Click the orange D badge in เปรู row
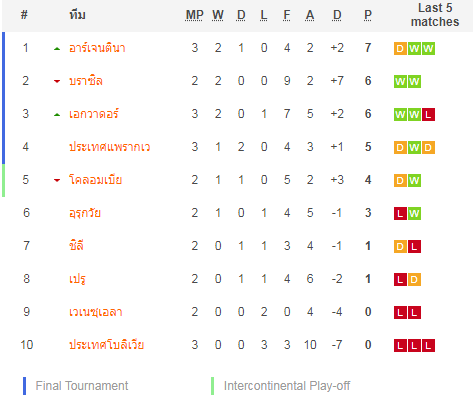473x411 pixels. tap(414, 279)
